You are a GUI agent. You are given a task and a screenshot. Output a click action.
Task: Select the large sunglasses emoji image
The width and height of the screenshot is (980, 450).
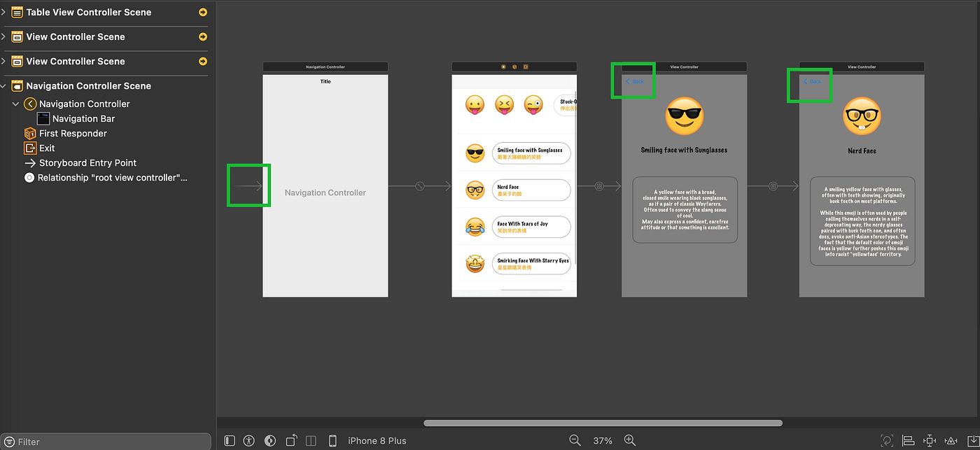point(684,117)
